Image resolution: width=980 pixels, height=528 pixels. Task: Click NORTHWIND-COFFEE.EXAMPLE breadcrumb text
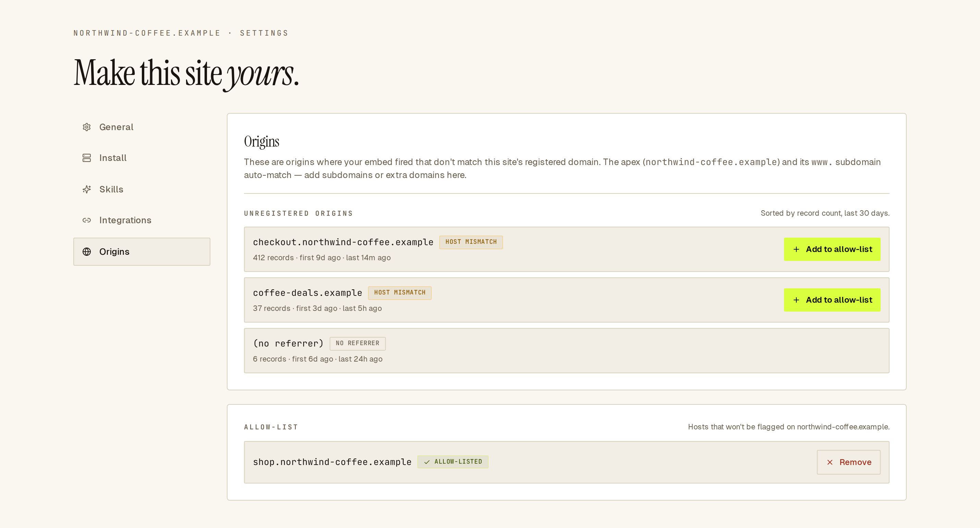[x=147, y=33]
